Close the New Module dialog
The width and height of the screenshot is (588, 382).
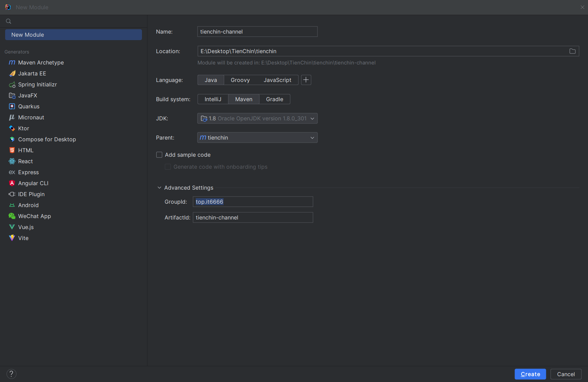[582, 7]
